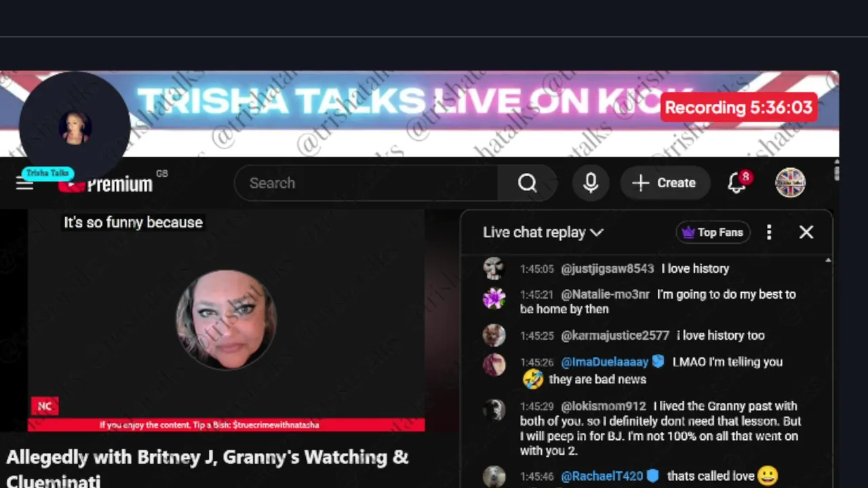Click @karmajustice2577 chat avatar

[494, 335]
